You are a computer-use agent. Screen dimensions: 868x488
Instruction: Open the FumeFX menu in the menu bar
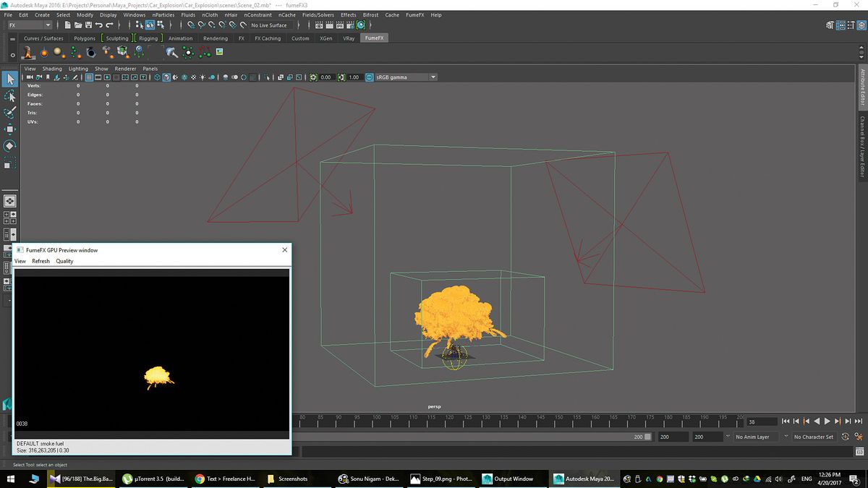(415, 14)
